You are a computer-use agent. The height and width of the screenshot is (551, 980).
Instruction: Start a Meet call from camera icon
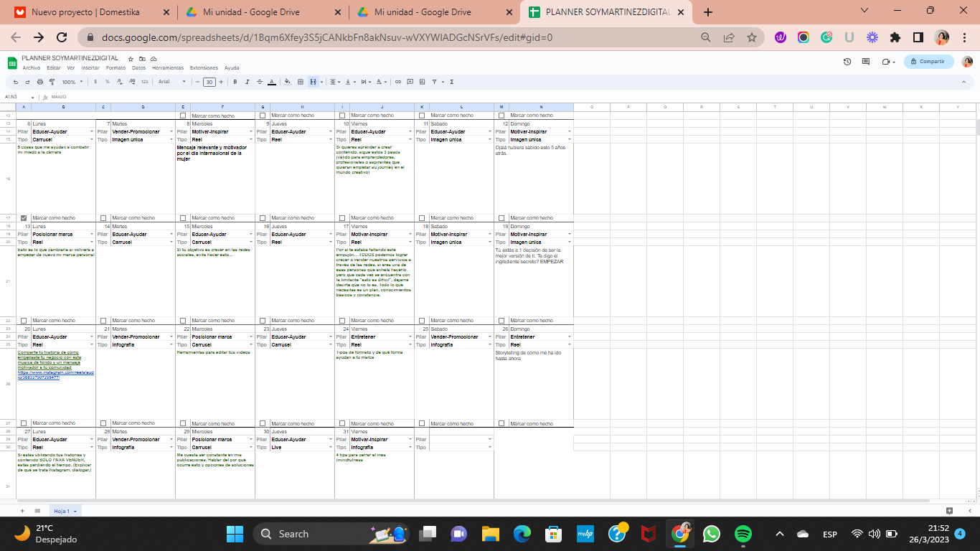click(887, 62)
